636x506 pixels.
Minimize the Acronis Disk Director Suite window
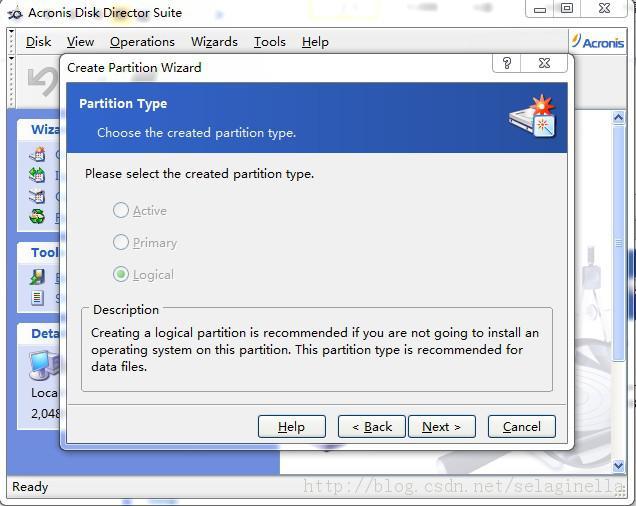pos(539,9)
